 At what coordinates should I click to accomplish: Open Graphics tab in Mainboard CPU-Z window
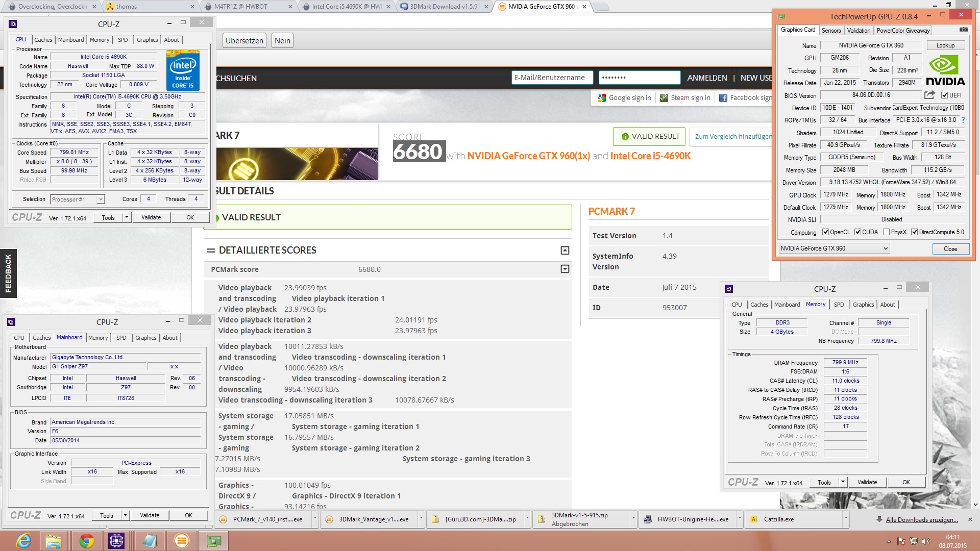pyautogui.click(x=146, y=338)
